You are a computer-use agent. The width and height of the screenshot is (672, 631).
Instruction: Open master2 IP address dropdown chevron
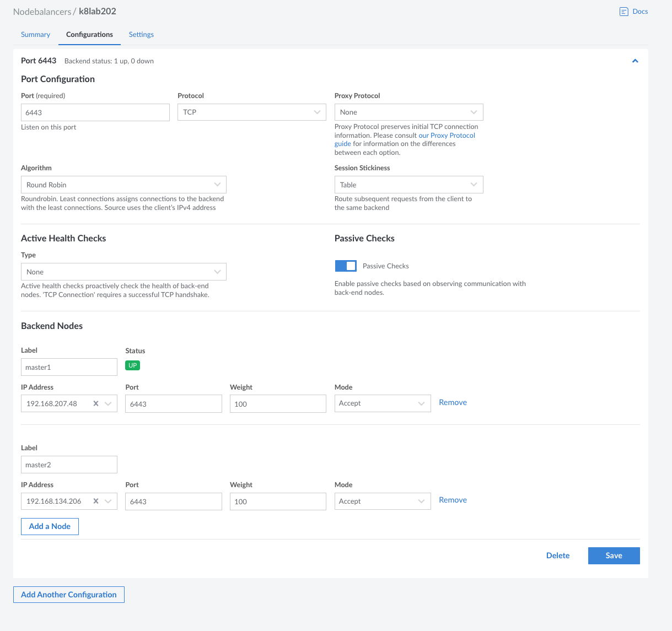pos(108,501)
